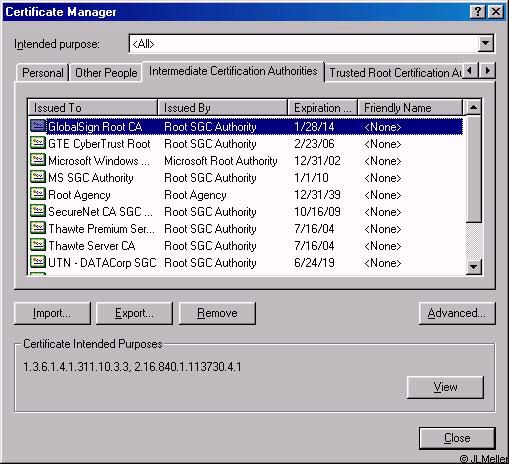Screen dimensions: 509x464
Task: Click the GTE CyberTrust Root certificate icon
Action: pyautogui.click(x=38, y=143)
